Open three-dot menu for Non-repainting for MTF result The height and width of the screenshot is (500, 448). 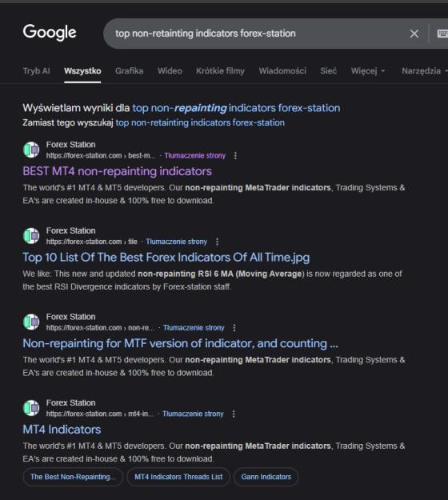click(234, 328)
